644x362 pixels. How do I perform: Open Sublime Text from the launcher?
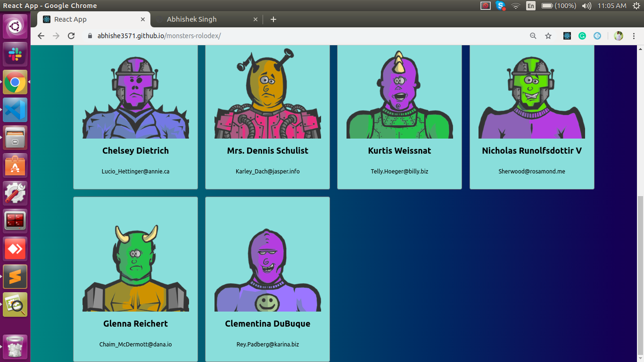click(x=15, y=277)
